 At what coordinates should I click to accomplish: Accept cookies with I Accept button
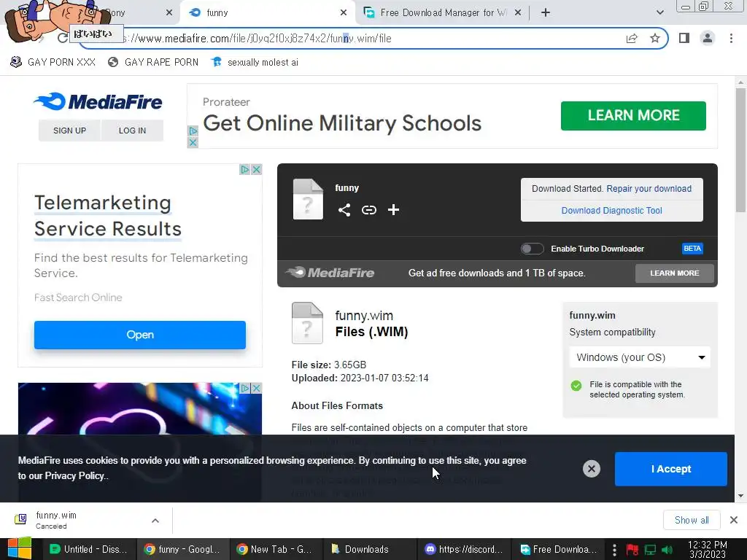pyautogui.click(x=671, y=469)
